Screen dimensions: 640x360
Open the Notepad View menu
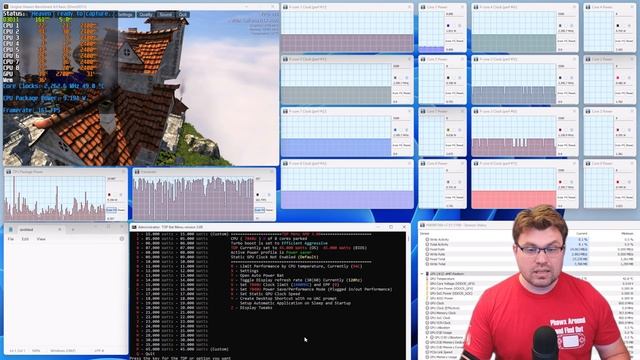[x=41, y=239]
